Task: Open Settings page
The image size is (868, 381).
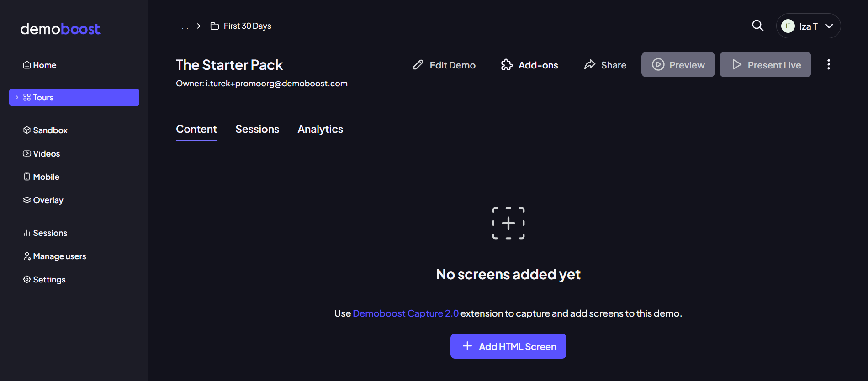Action: (x=44, y=279)
